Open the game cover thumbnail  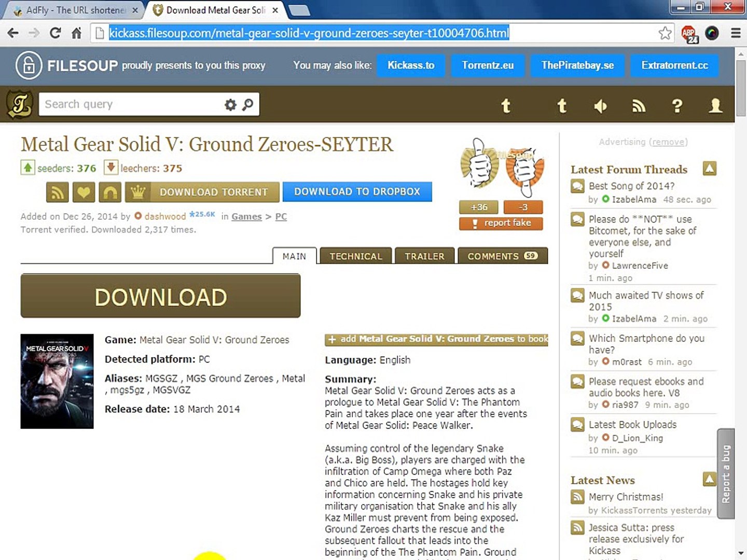pos(57,381)
